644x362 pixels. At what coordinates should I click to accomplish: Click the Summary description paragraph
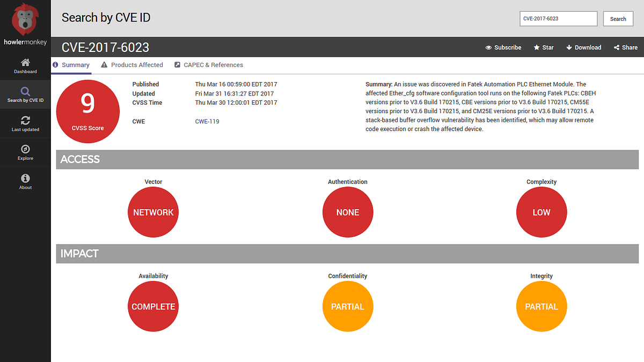(480, 107)
